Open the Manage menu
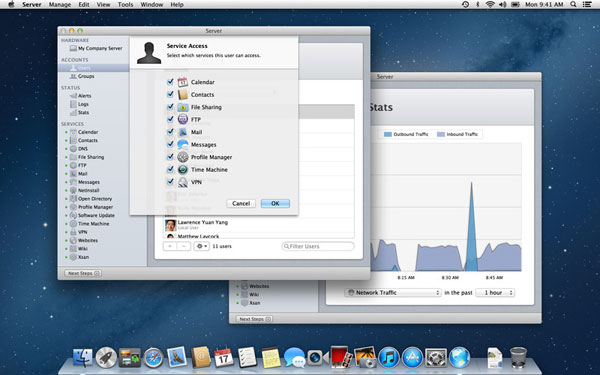Image resolution: width=600 pixels, height=375 pixels. 60,5
